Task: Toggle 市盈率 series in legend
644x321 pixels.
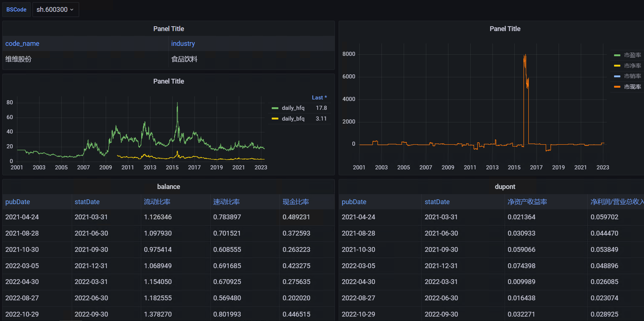Action: tap(633, 55)
